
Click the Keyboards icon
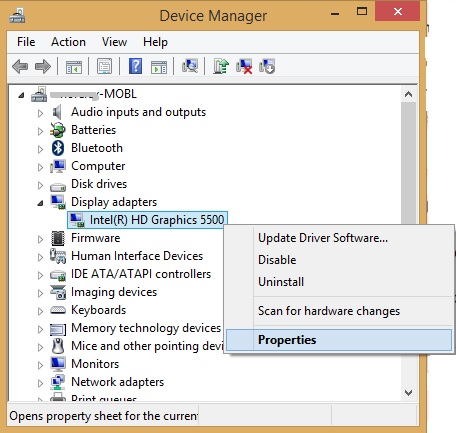pyautogui.click(x=58, y=310)
